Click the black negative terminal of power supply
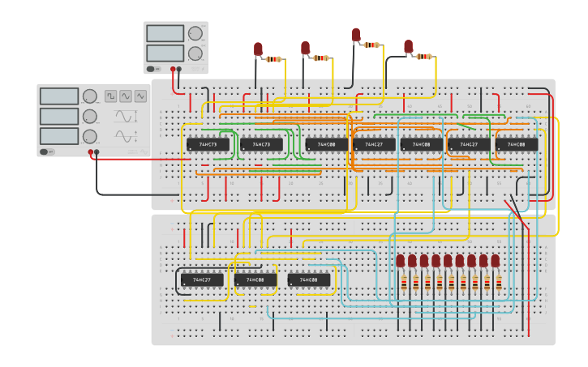The image size is (588, 367). pyautogui.click(x=179, y=69)
